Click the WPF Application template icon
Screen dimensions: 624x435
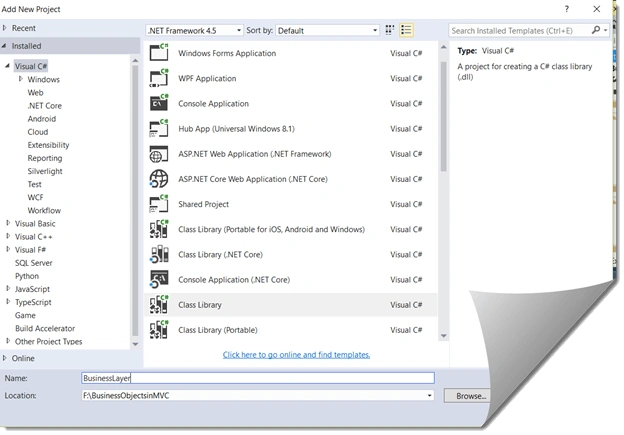pos(159,78)
